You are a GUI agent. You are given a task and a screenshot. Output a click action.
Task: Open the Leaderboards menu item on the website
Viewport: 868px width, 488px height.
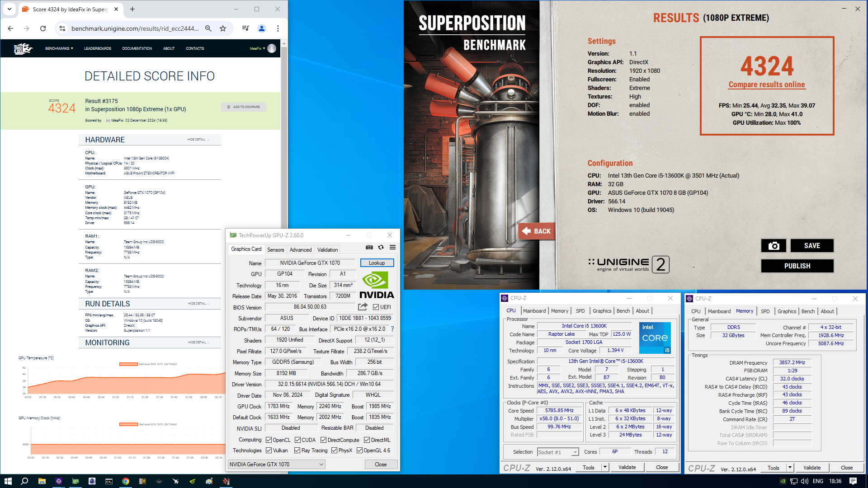tap(98, 48)
